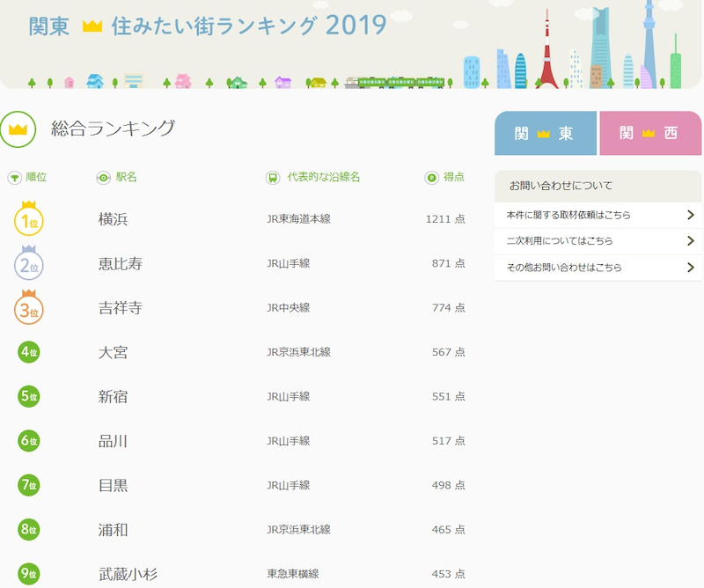Switch to the 関西 tab
Screen dimensions: 704x588
point(650,133)
